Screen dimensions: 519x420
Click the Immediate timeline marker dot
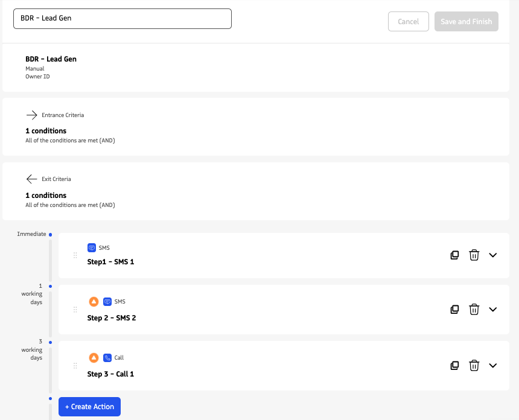(x=50, y=235)
